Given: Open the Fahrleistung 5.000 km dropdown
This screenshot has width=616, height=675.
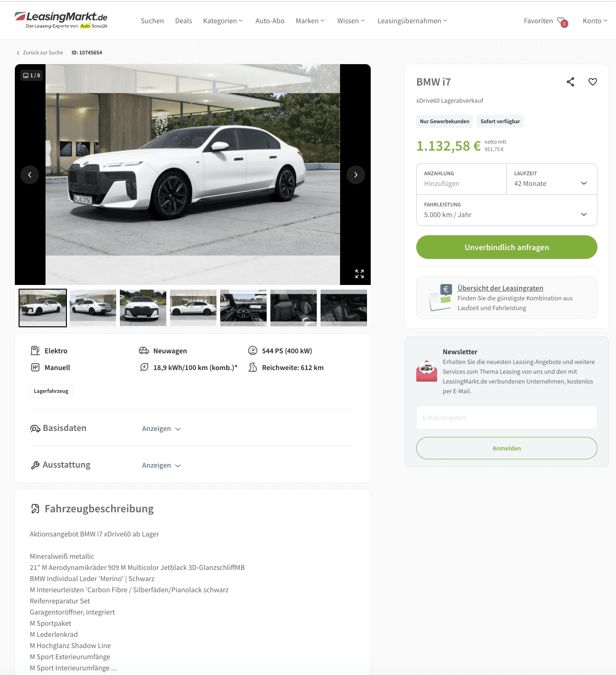Looking at the screenshot, I should pyautogui.click(x=507, y=210).
